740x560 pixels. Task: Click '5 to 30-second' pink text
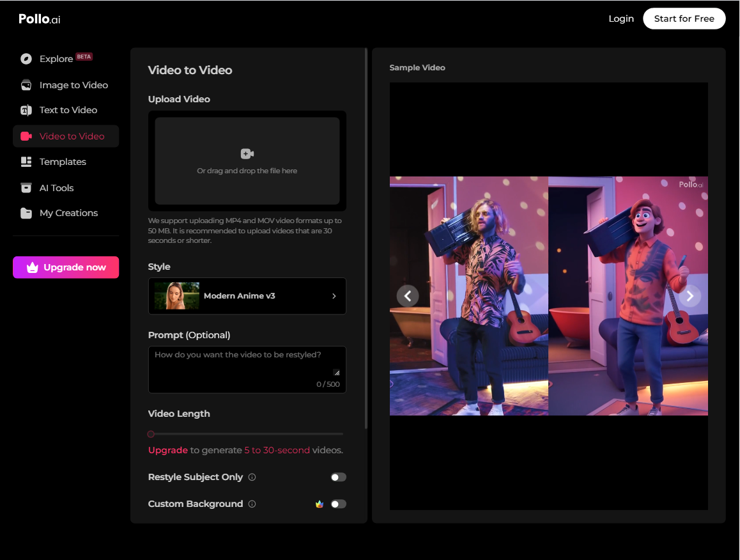(277, 451)
